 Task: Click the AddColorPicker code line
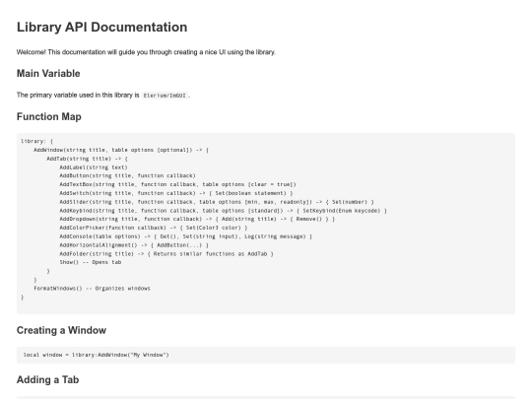coord(154,228)
